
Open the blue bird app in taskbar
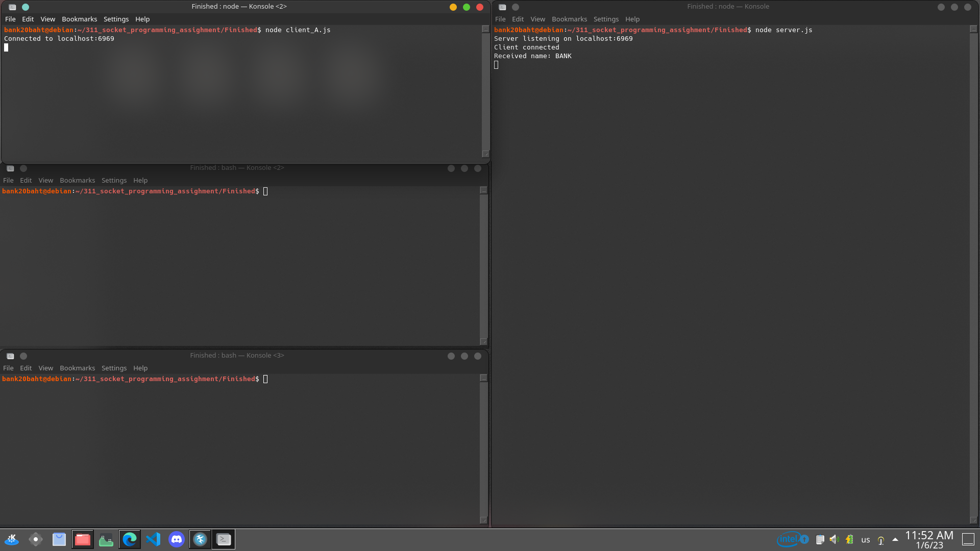[200, 539]
